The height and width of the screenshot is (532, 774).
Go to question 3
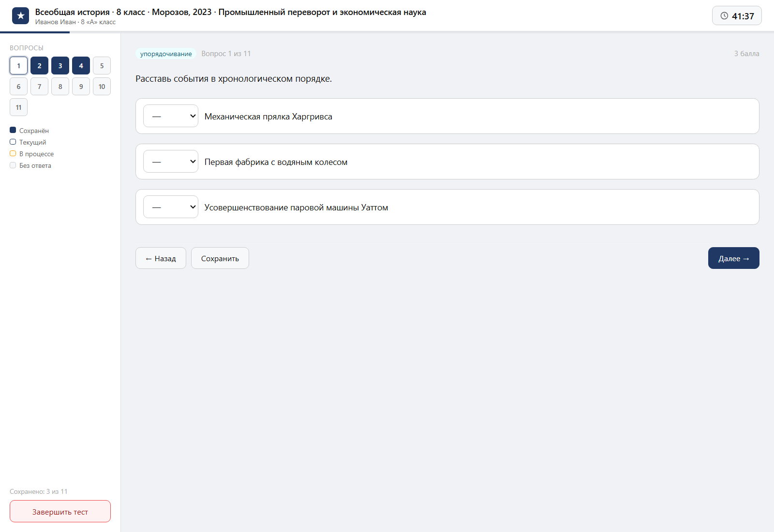tap(60, 66)
